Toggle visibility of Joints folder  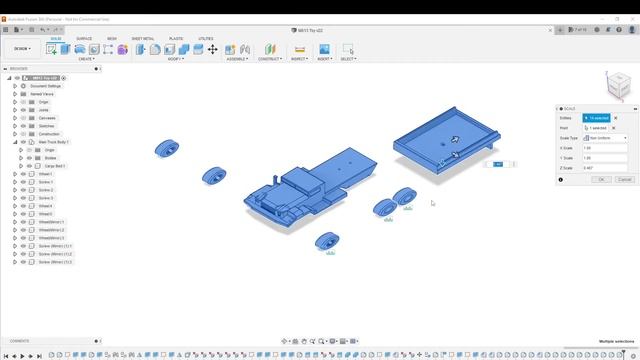point(23,110)
